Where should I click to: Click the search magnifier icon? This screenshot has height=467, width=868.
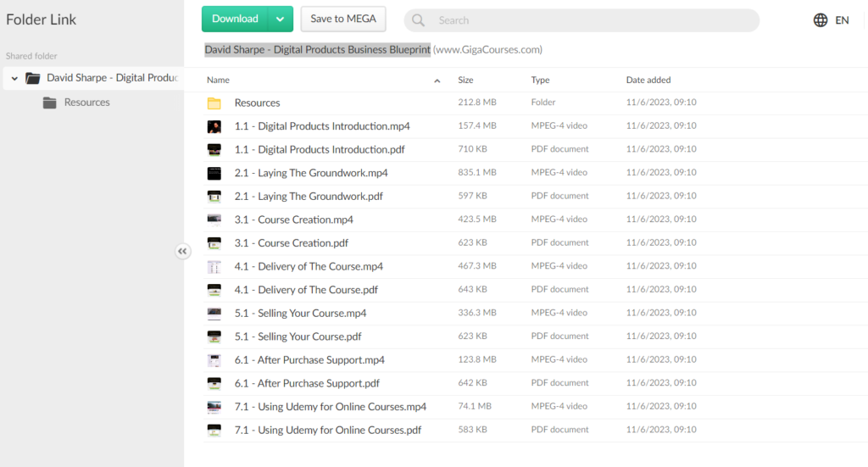pyautogui.click(x=419, y=20)
